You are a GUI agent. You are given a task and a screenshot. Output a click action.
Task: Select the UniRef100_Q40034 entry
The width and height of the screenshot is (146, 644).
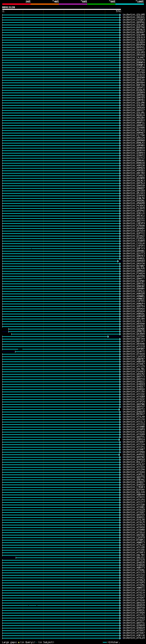pos(134,263)
